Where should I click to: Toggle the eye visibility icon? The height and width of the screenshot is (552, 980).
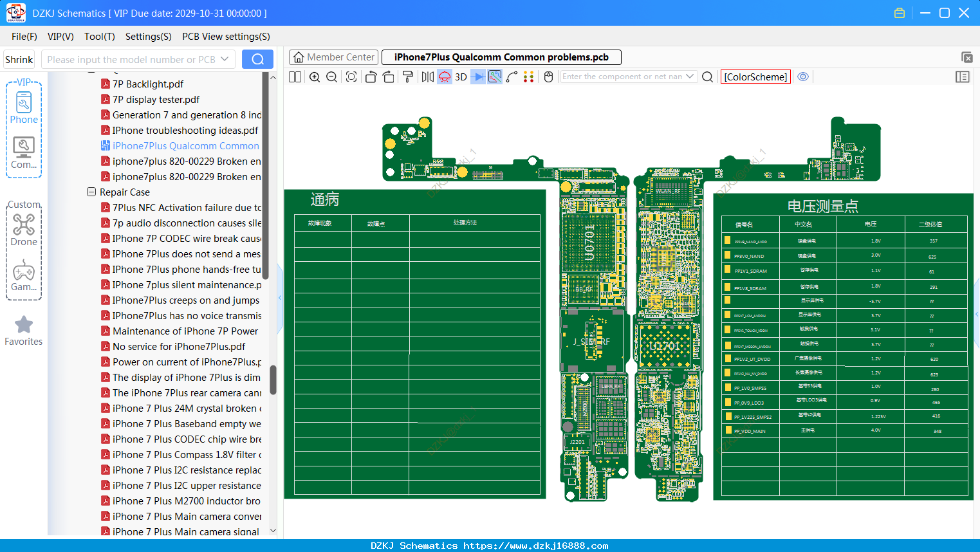tap(803, 77)
